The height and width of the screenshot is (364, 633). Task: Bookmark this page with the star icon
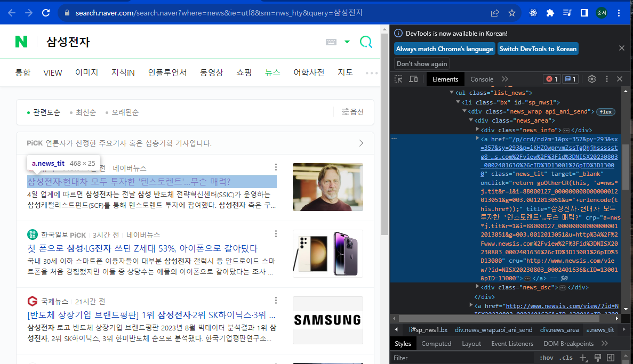tap(512, 13)
